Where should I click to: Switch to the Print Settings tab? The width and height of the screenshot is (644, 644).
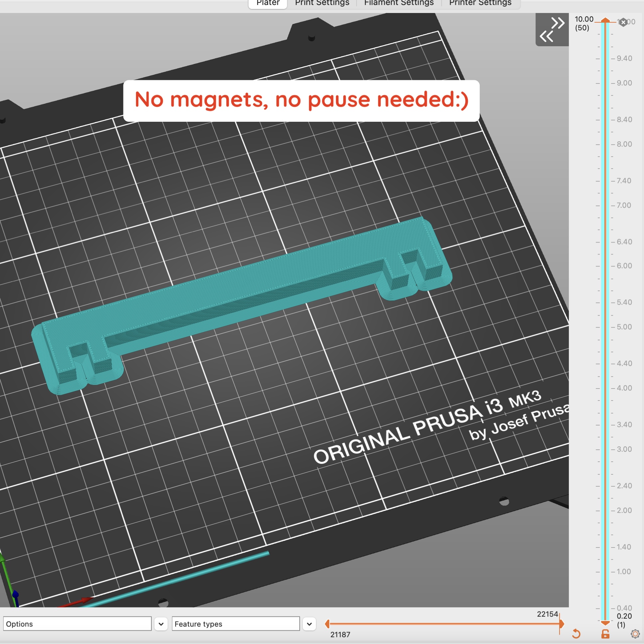322,3
